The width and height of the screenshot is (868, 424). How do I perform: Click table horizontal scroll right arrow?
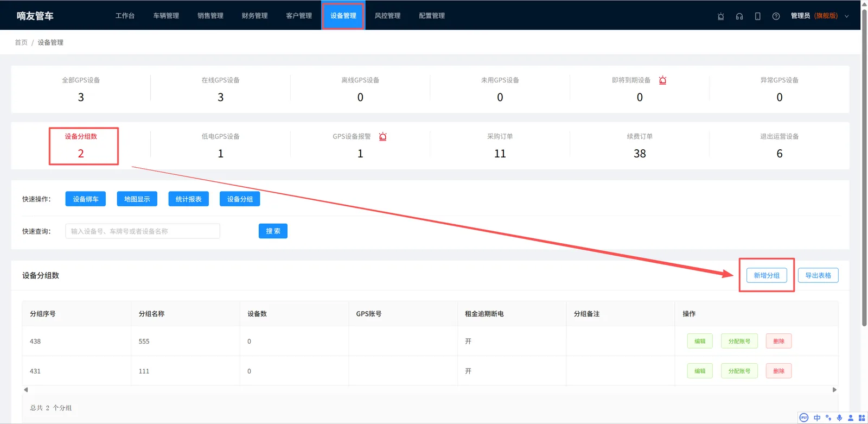point(834,390)
